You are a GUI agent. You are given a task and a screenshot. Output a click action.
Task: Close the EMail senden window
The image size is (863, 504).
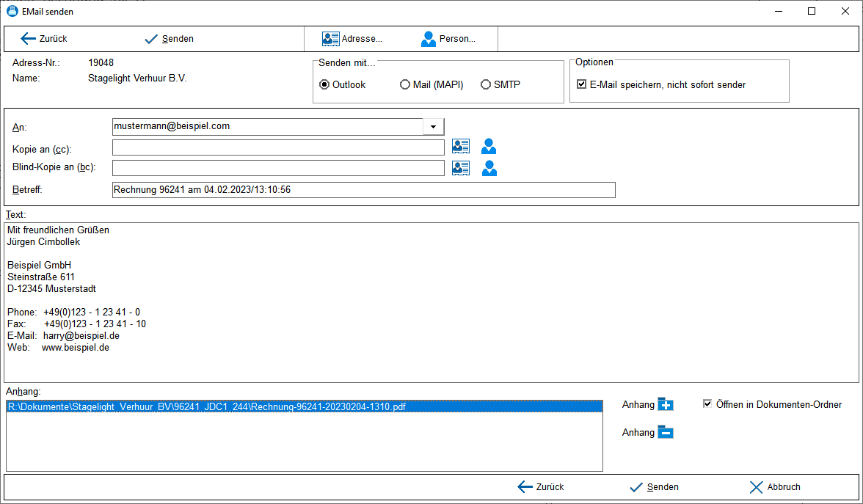pyautogui.click(x=845, y=11)
